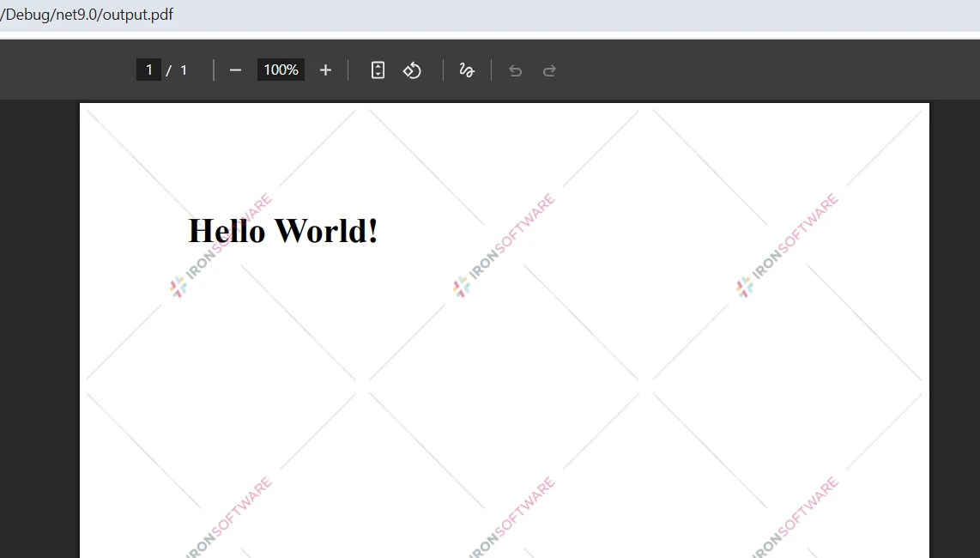
Task: Rotate the page counterclockwise
Action: pos(412,70)
